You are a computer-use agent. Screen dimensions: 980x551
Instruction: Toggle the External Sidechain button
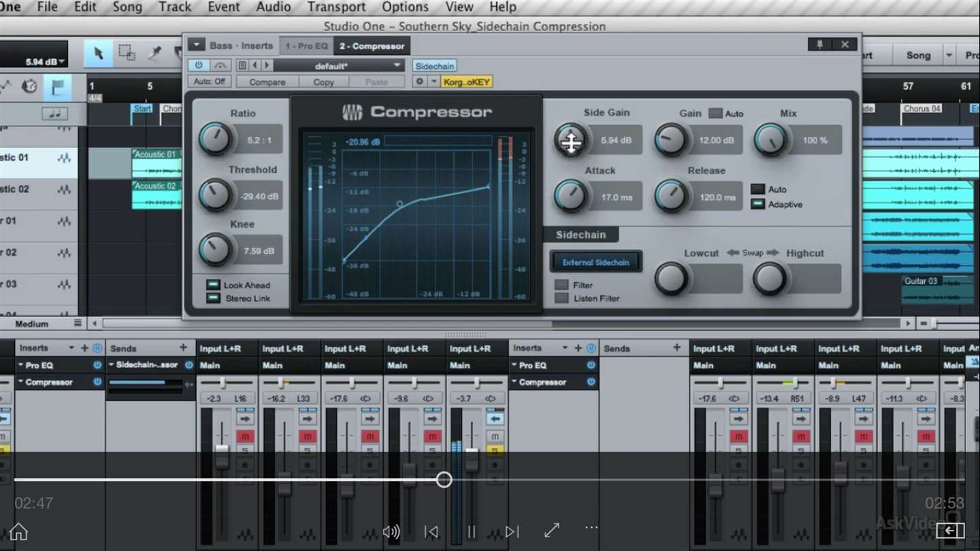595,262
